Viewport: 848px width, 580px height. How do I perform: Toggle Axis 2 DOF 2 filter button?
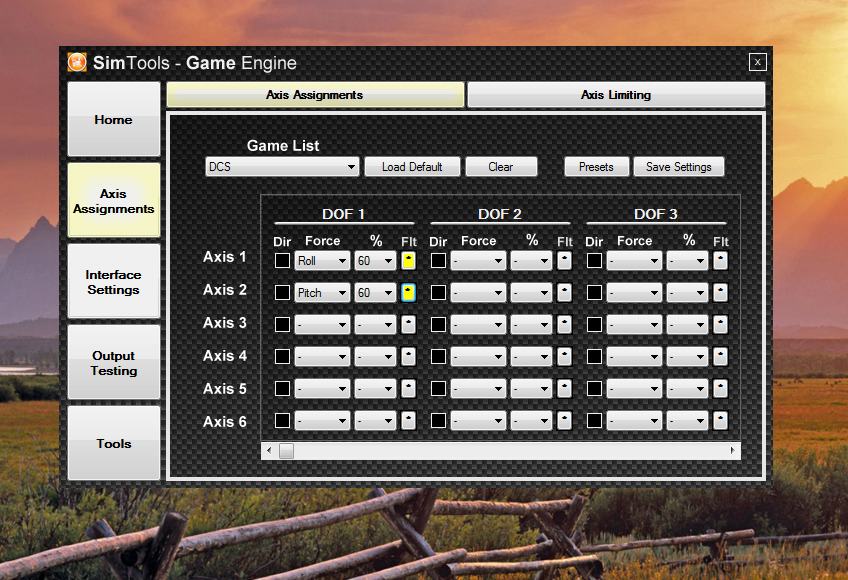pos(564,293)
